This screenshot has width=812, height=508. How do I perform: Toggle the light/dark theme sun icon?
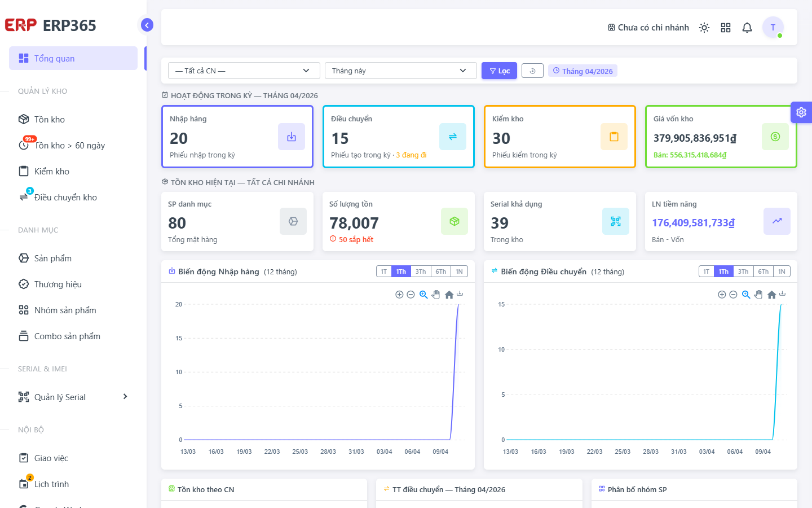coord(704,28)
